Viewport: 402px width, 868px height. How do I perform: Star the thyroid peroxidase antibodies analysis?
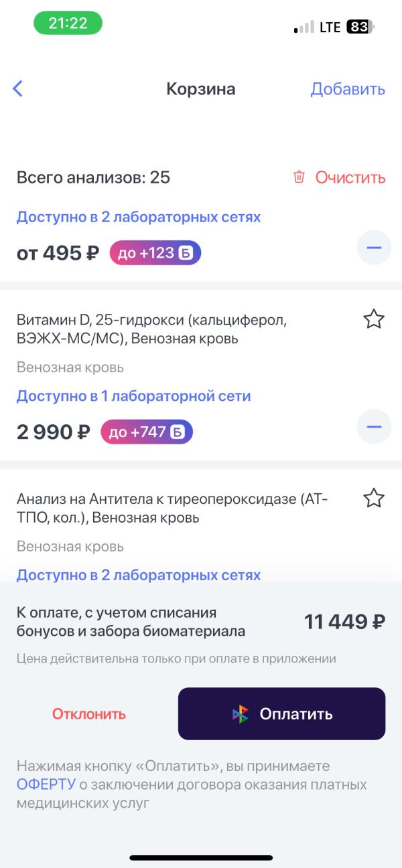pyautogui.click(x=373, y=498)
